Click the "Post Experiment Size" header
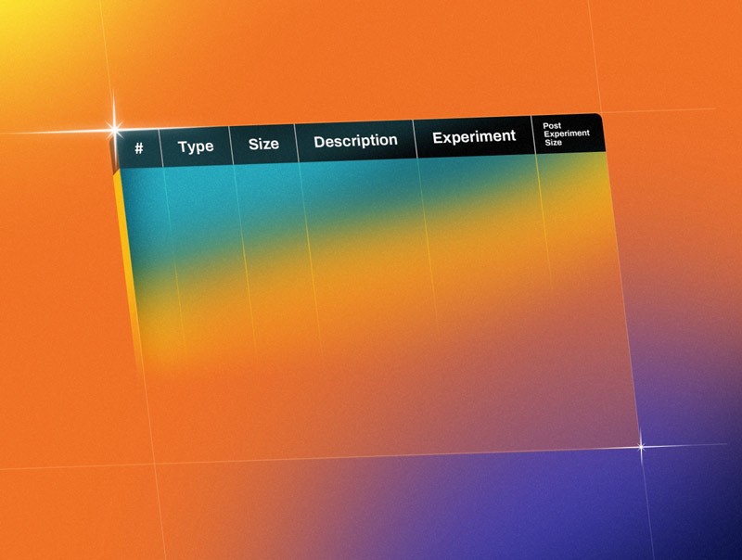 click(566, 132)
